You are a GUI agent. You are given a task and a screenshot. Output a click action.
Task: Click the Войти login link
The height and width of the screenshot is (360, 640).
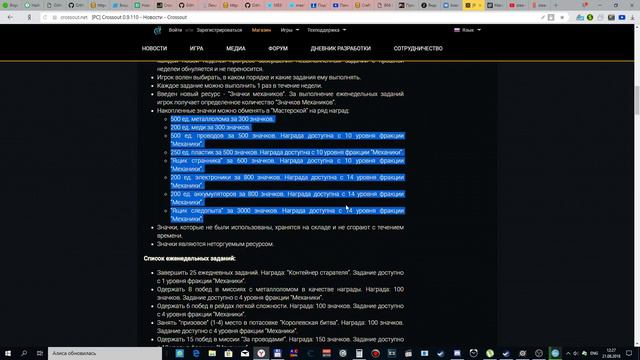[175, 30]
